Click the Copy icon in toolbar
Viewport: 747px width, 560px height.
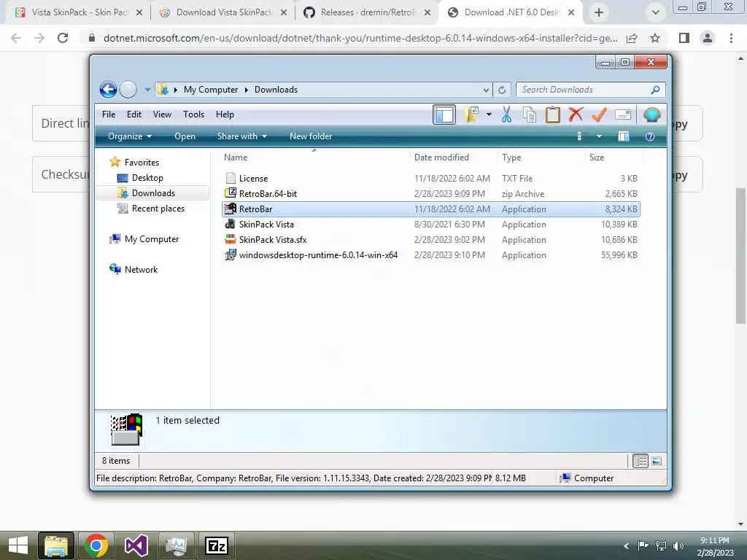coord(530,114)
